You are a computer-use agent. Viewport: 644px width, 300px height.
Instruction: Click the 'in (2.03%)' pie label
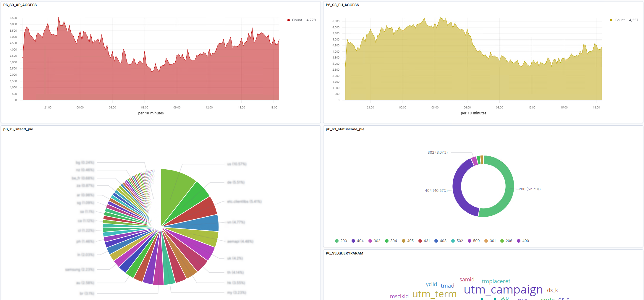tap(86, 255)
